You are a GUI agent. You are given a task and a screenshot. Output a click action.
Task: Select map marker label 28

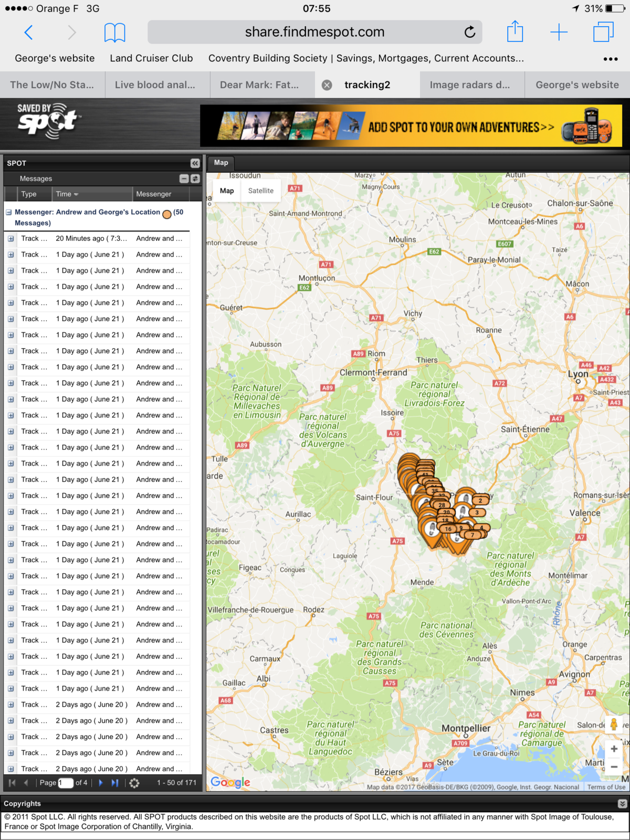(x=442, y=505)
